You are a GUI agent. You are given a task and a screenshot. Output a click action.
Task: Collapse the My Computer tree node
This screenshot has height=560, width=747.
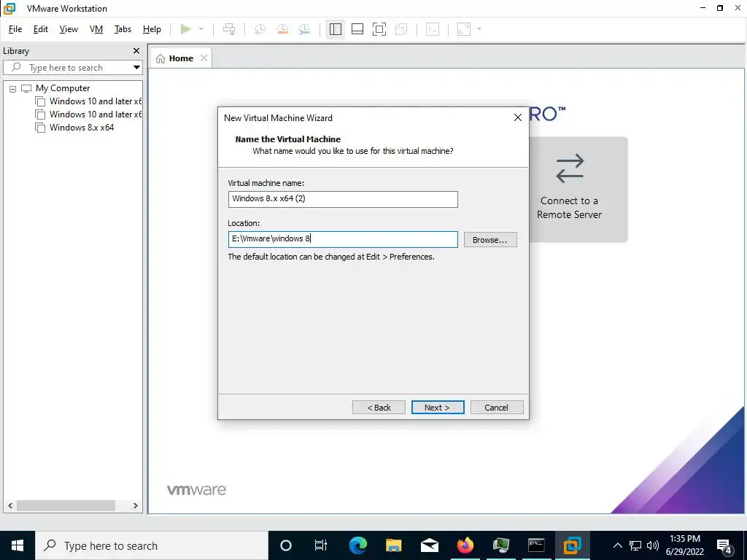point(13,88)
